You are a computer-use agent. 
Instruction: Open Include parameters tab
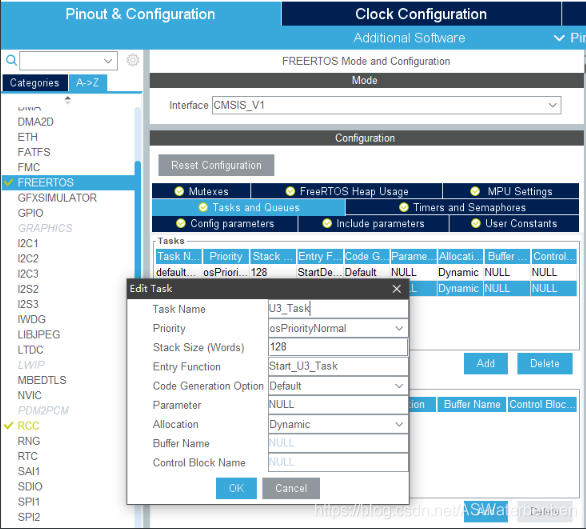tap(373, 224)
